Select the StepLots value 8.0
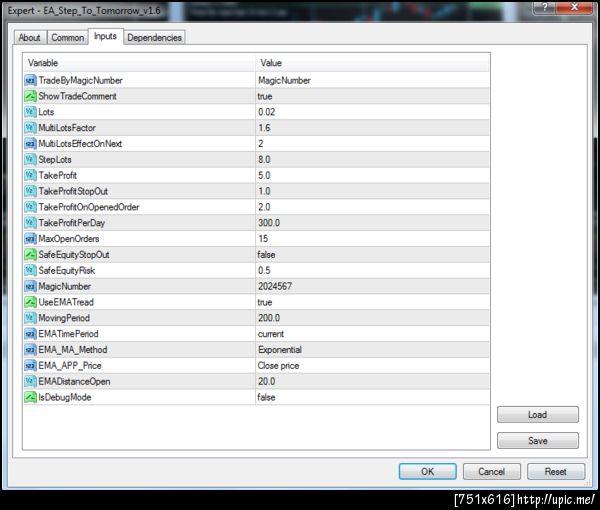 click(264, 160)
